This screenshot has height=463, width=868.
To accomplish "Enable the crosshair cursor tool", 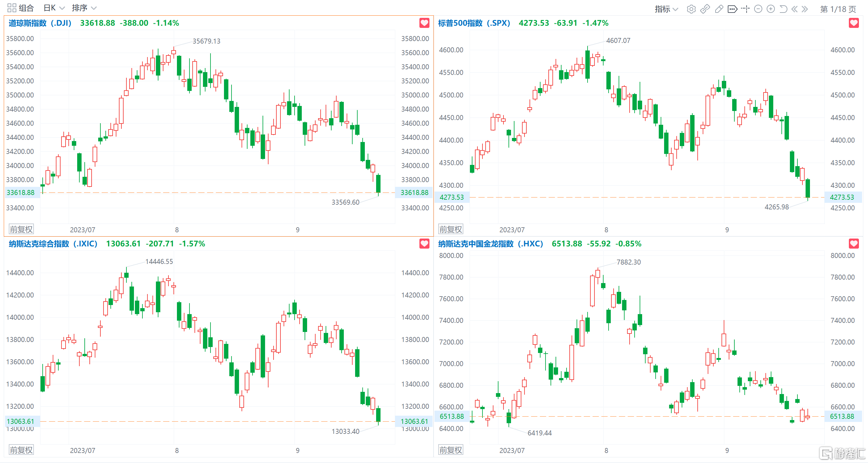I will (745, 9).
